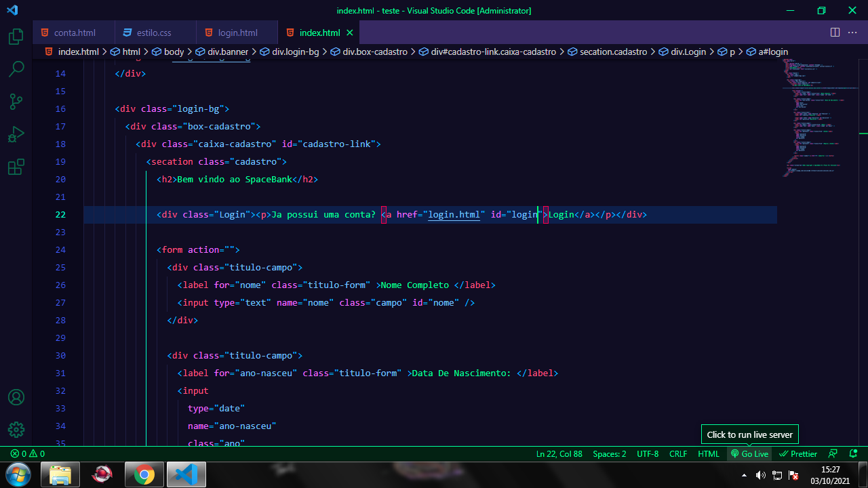This screenshot has width=868, height=488.
Task: Open the Source Control view
Action: 16,102
